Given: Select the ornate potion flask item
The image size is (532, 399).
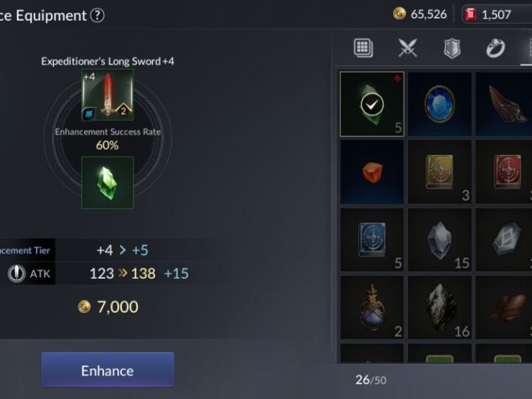Looking at the screenshot, I should (372, 307).
